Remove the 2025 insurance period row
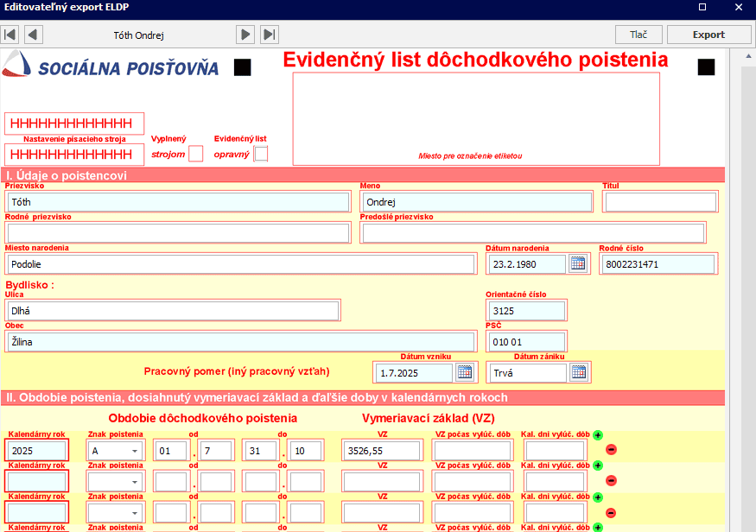This screenshot has height=532, width=756. point(611,450)
